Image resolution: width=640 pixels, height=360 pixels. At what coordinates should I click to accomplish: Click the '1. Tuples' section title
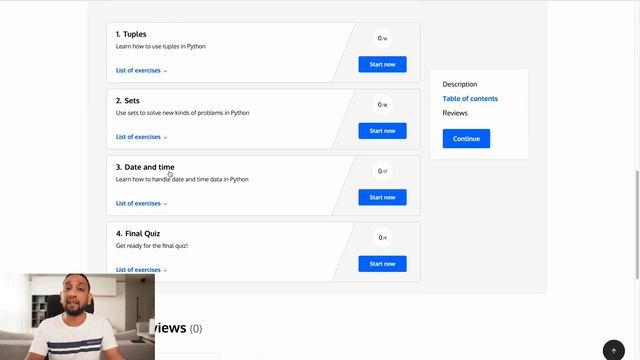pos(131,34)
